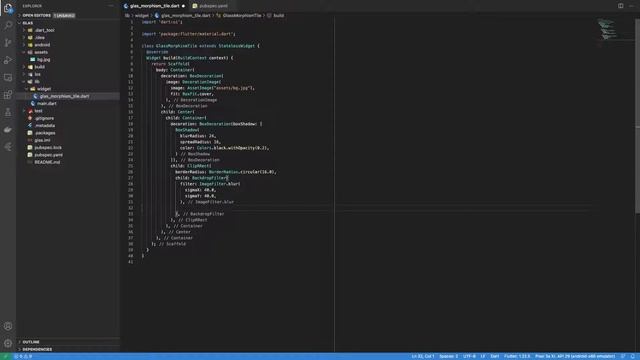The image size is (640, 360).
Task: Open the Docker view in activity bar
Action: coord(8,129)
